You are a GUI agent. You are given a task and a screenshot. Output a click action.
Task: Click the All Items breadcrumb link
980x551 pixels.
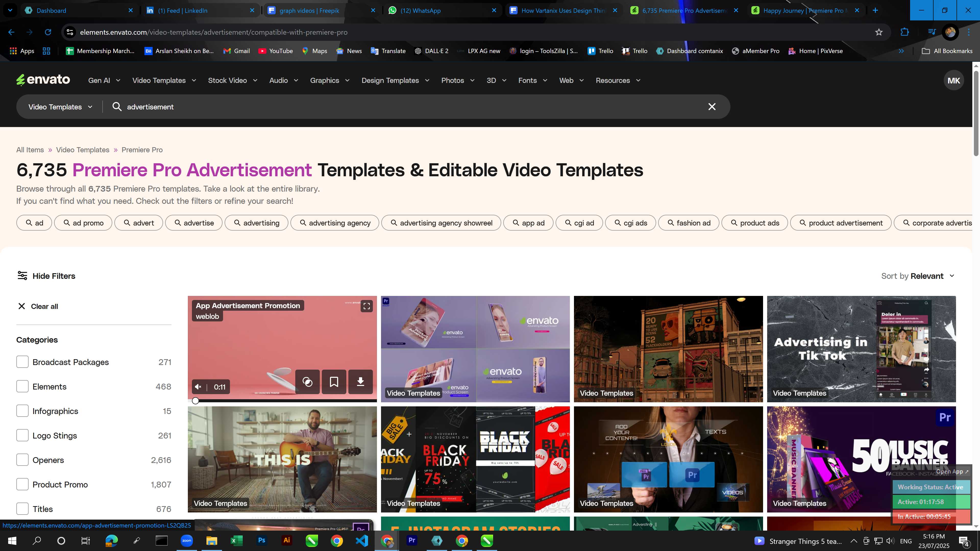click(30, 150)
